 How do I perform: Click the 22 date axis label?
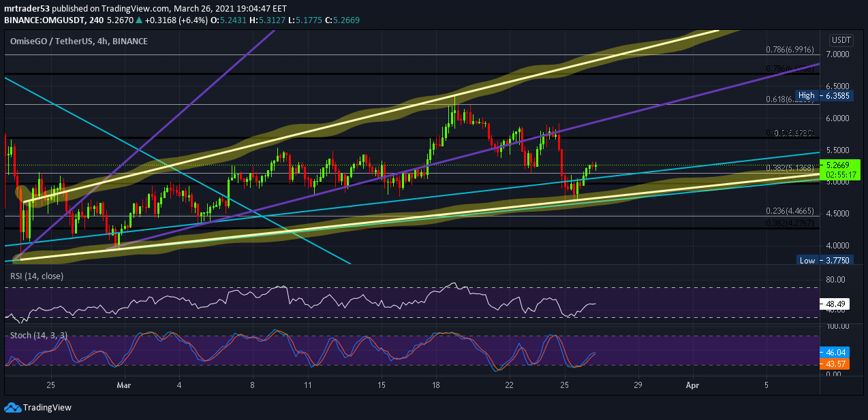click(510, 385)
